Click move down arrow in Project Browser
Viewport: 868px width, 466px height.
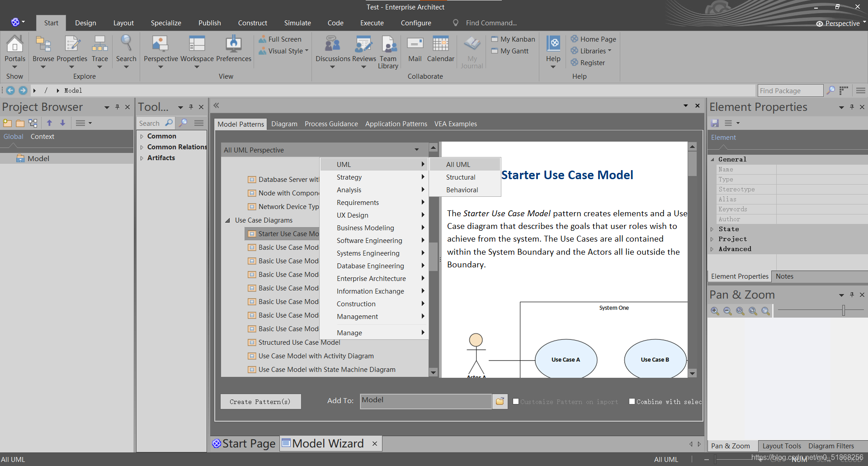point(63,123)
